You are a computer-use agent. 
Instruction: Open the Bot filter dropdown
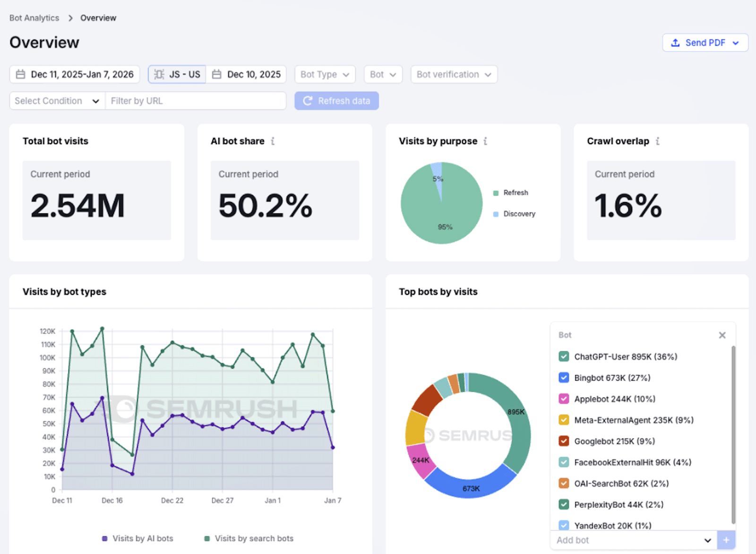(383, 74)
